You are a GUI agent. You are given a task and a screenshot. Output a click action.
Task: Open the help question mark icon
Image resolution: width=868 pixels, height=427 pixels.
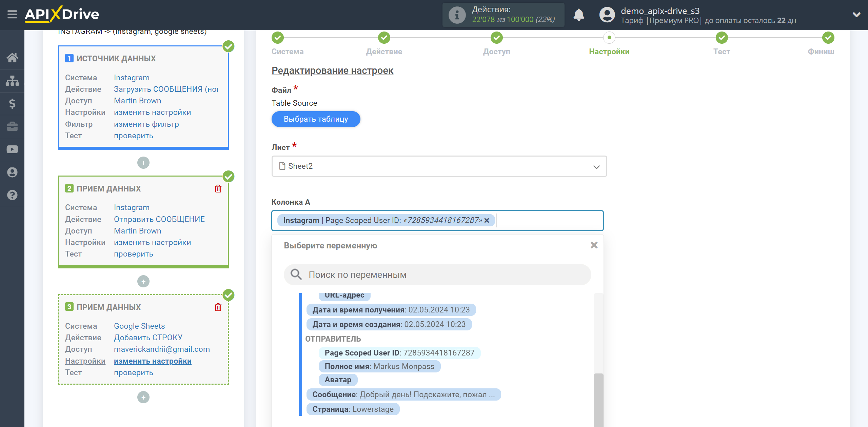(12, 195)
